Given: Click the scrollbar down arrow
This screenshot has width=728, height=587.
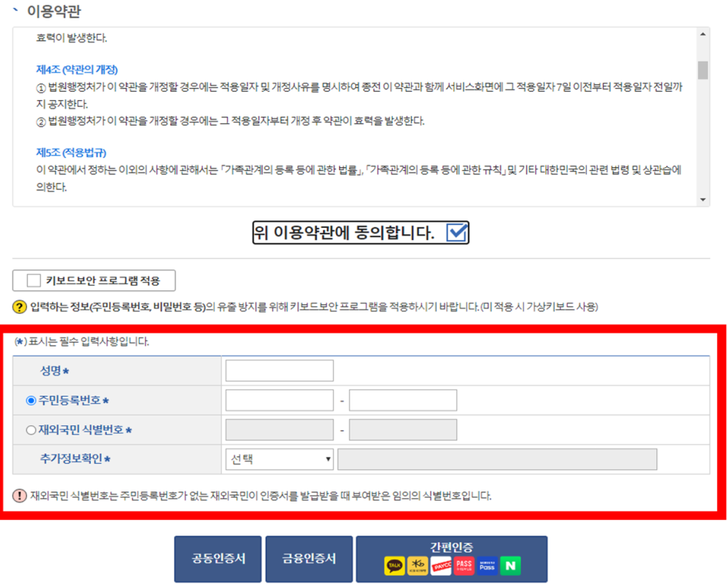Looking at the screenshot, I should click(x=701, y=200).
